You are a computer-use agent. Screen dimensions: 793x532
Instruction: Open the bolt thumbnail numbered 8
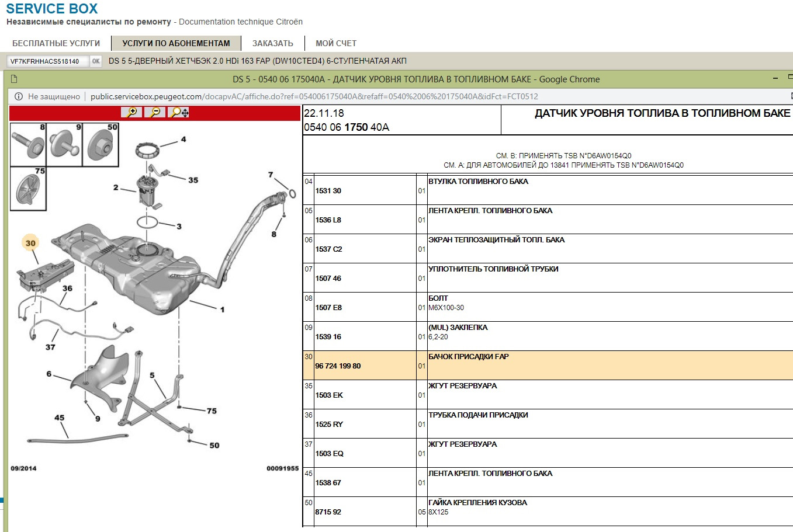(x=29, y=144)
